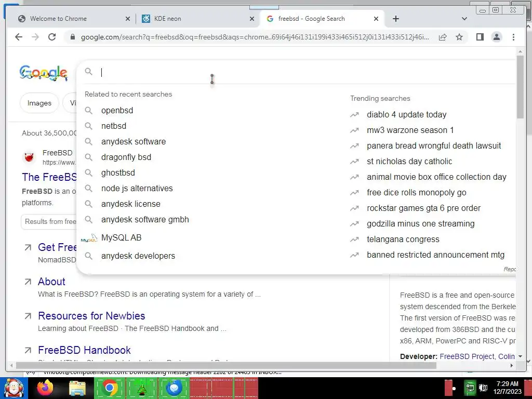532x399 pixels.
Task: Click the scroll-up arrow on vertical scrollbar
Action: tap(520, 51)
